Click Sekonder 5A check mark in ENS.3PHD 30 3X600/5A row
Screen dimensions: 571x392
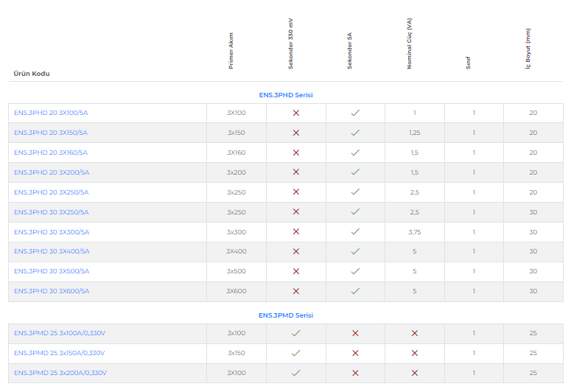tap(355, 291)
